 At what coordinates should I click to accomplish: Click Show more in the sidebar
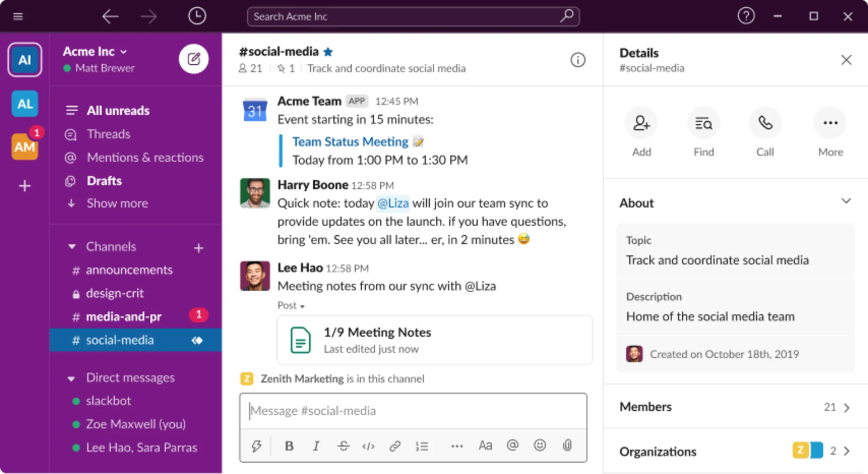pos(117,203)
